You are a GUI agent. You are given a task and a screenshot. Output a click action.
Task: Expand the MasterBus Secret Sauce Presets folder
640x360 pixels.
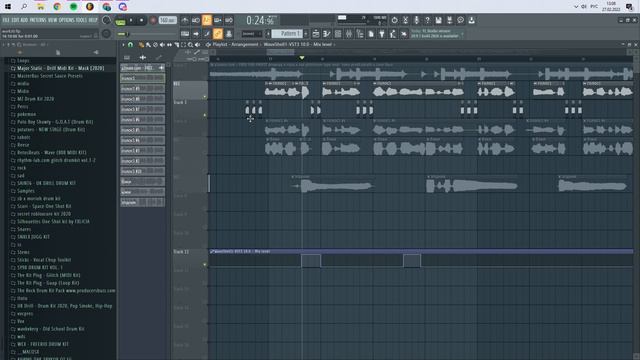[49, 76]
